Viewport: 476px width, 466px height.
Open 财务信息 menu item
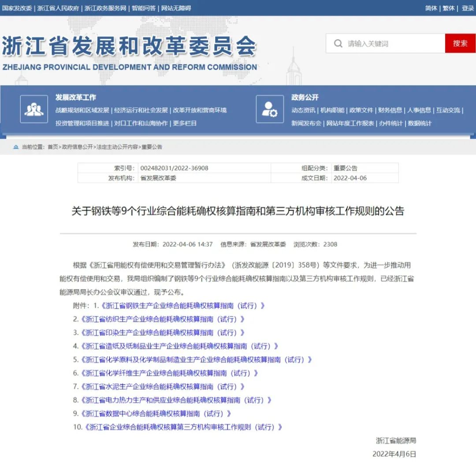(x=390, y=110)
